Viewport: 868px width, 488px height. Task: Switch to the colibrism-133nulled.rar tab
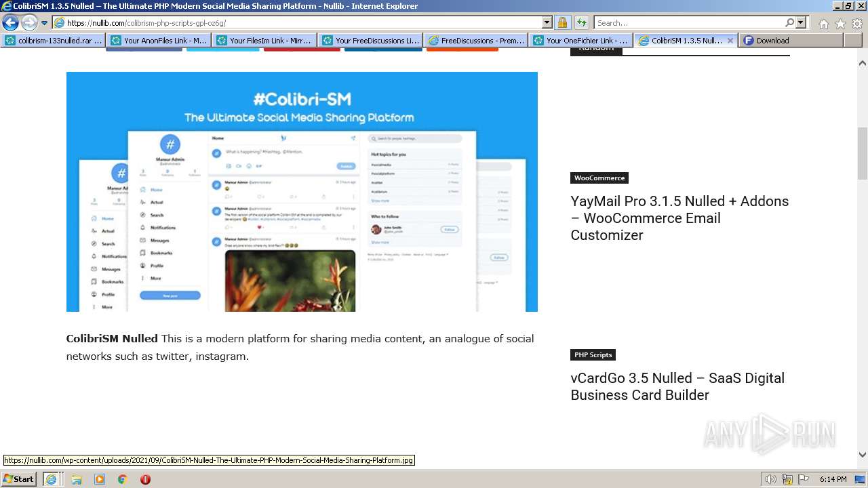[54, 41]
